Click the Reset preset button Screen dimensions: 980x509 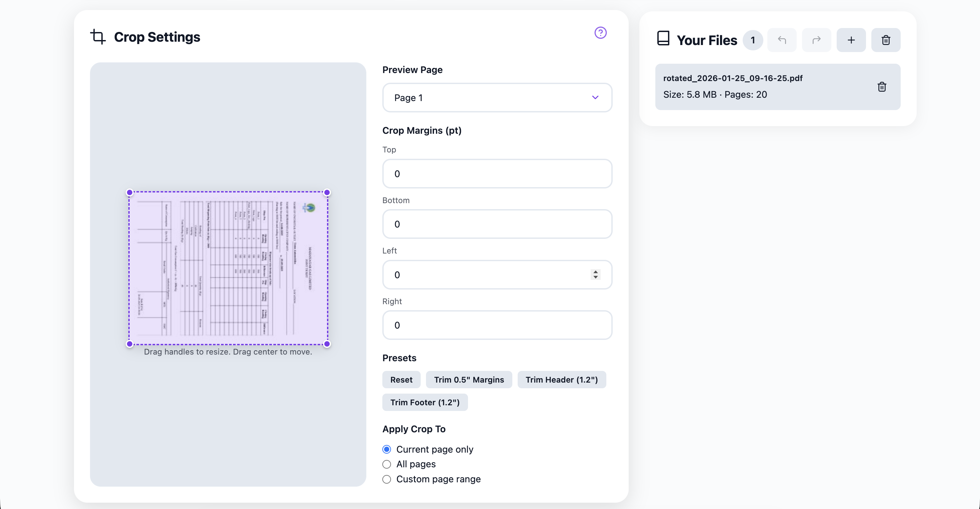coord(401,380)
